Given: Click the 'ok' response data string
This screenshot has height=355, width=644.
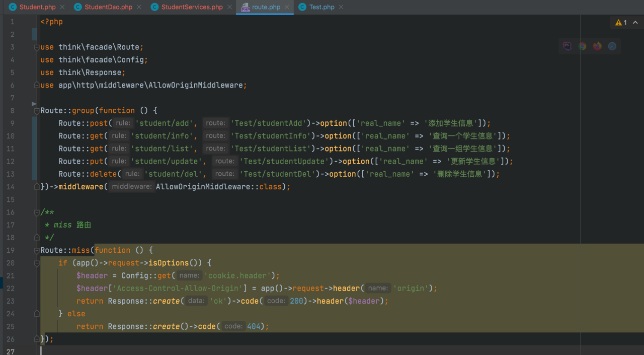Looking at the screenshot, I should (x=217, y=301).
